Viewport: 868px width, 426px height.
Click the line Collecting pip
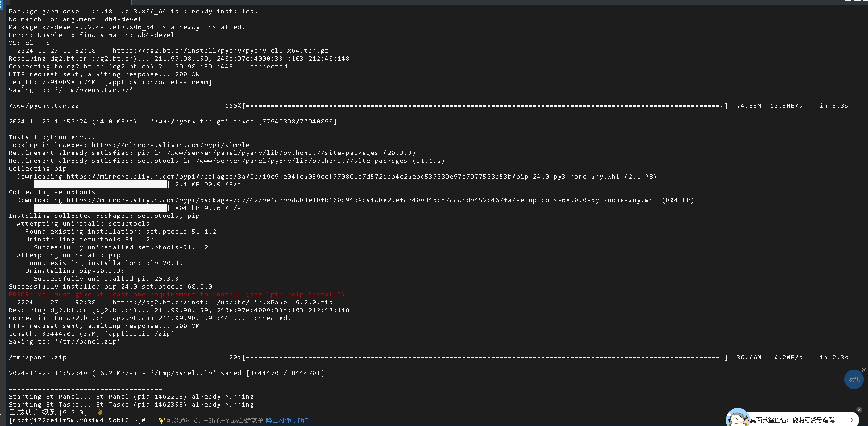coord(37,168)
